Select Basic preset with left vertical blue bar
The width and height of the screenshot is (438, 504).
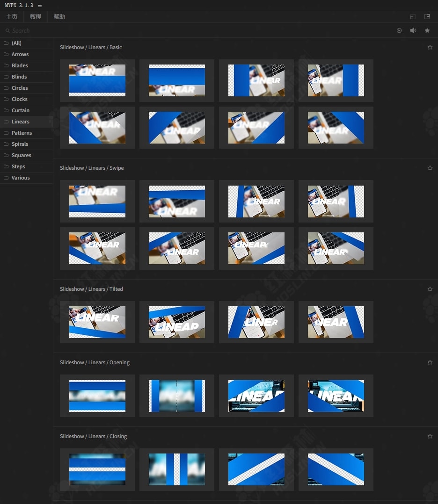pos(256,80)
